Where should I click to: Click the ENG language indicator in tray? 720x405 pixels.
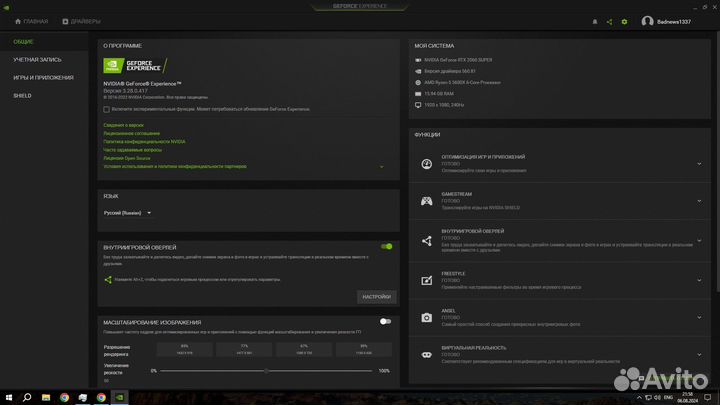tap(669, 397)
